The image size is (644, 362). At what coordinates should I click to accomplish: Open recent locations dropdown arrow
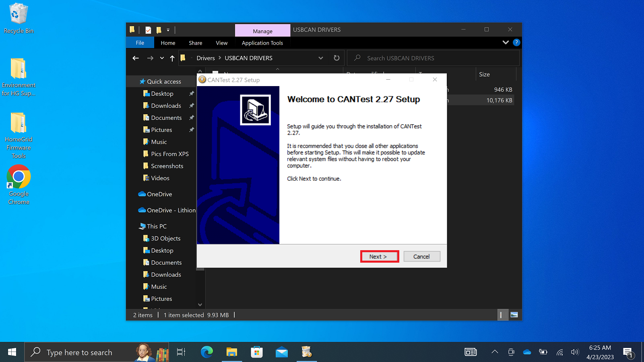162,58
